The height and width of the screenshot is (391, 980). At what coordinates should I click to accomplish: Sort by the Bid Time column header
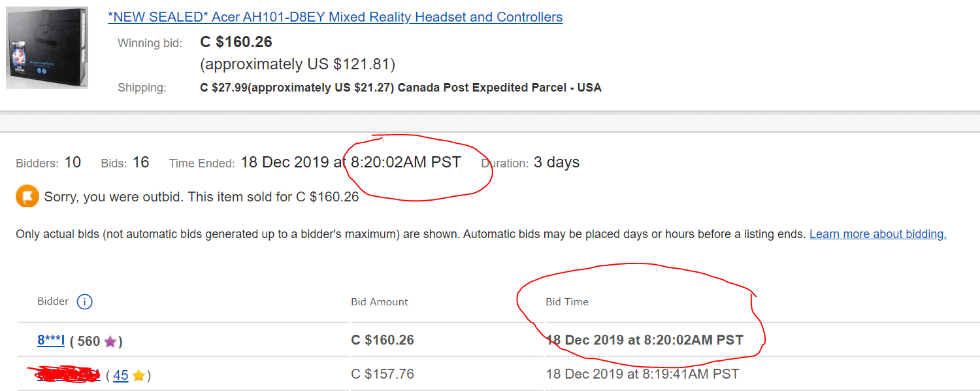(x=567, y=301)
